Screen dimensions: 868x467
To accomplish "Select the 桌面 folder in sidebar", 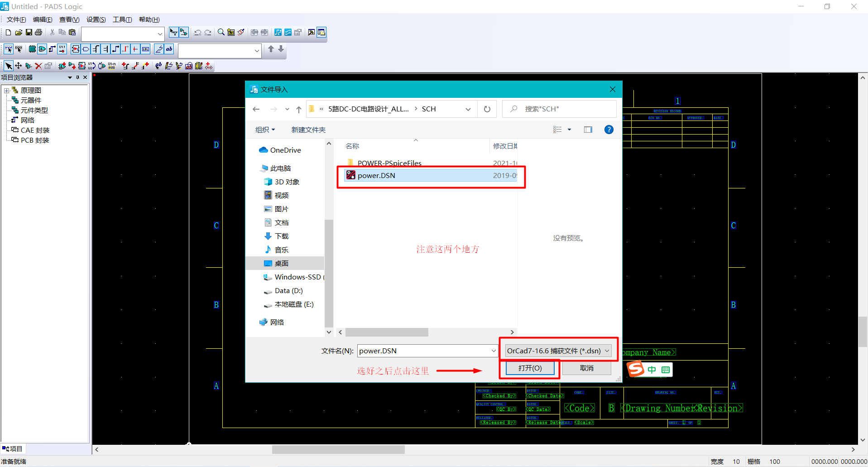I will (x=285, y=264).
